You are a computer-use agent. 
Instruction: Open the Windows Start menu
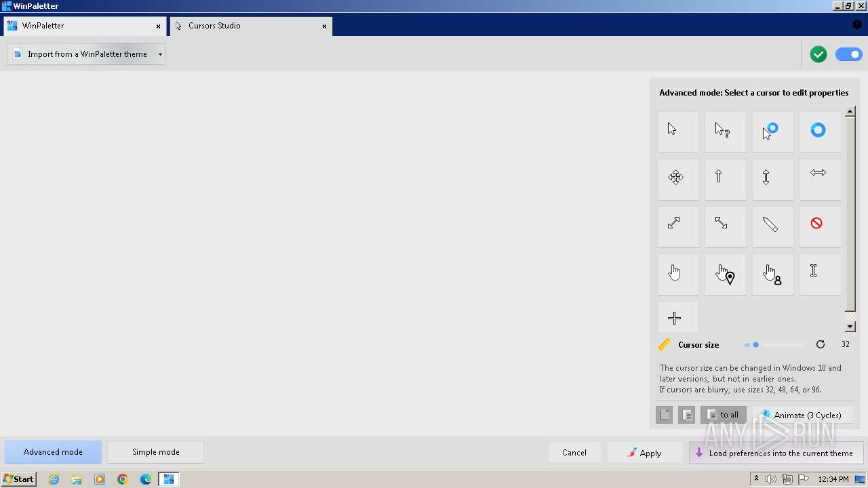point(19,479)
